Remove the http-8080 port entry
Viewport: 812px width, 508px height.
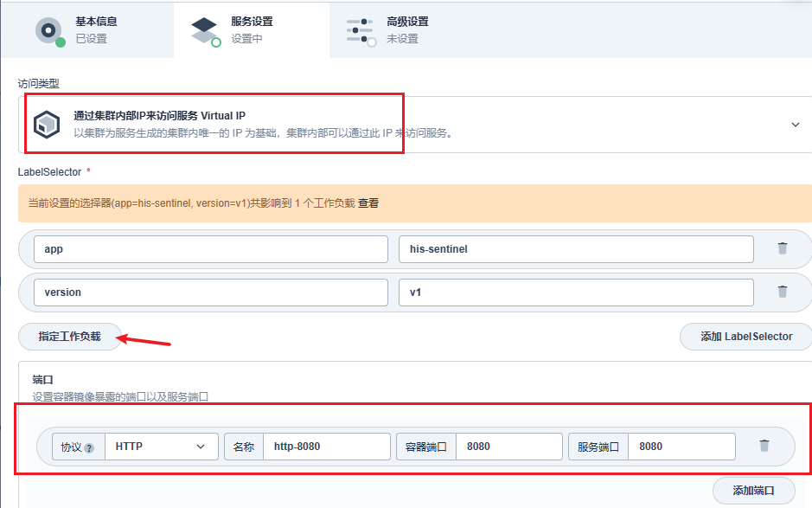[x=764, y=446]
